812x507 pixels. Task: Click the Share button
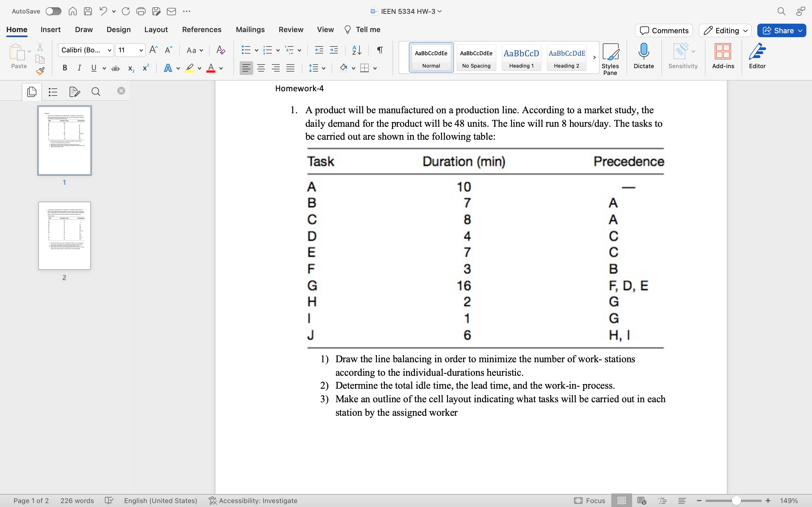coord(781,30)
